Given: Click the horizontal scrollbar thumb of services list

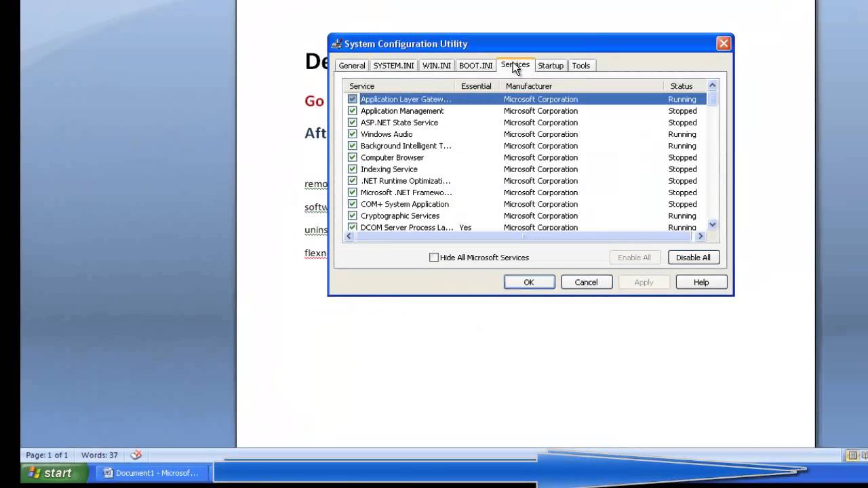Looking at the screenshot, I should pos(524,237).
